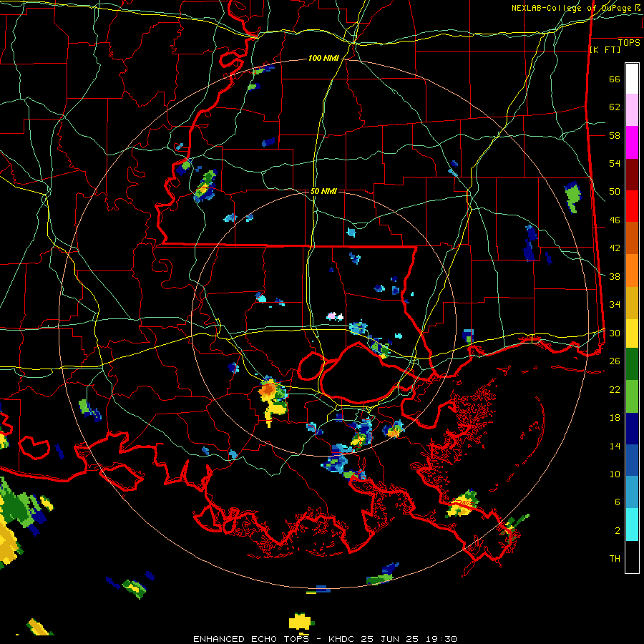644x644 pixels.
Task: Click the 42 value on legend scale
Action: click(x=615, y=248)
